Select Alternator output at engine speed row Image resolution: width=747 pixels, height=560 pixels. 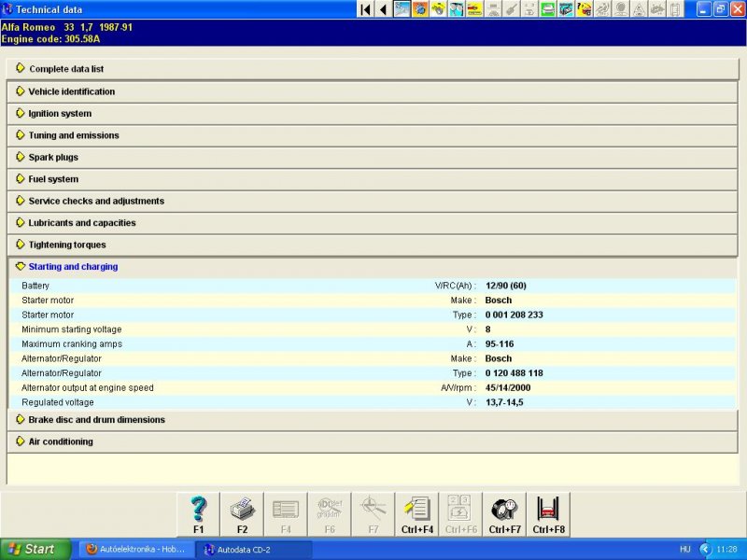[x=373, y=387]
